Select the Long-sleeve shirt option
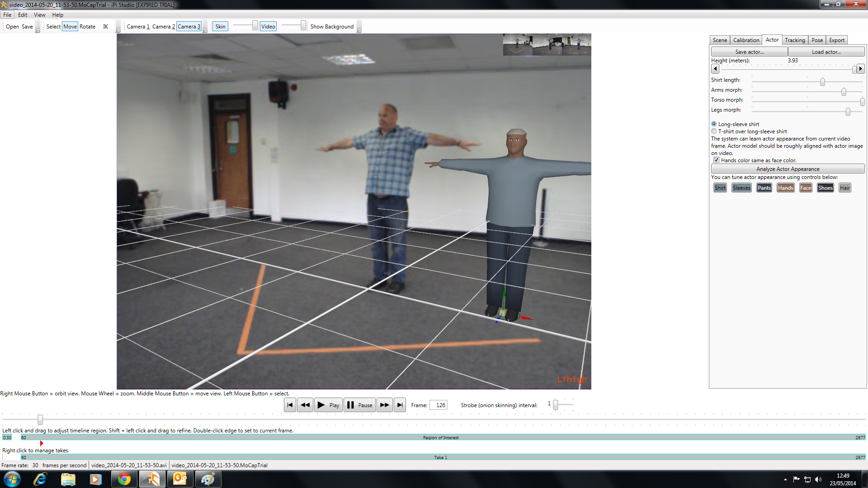868x488 pixels. coord(714,124)
